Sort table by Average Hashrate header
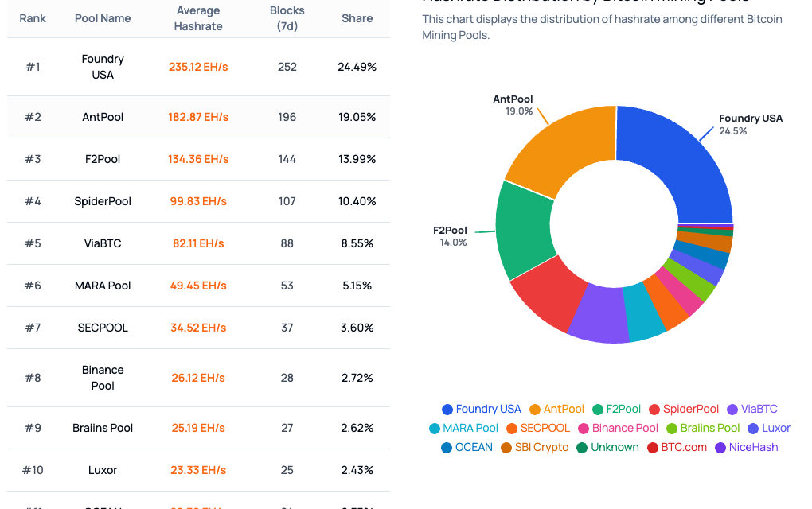 pyautogui.click(x=197, y=18)
